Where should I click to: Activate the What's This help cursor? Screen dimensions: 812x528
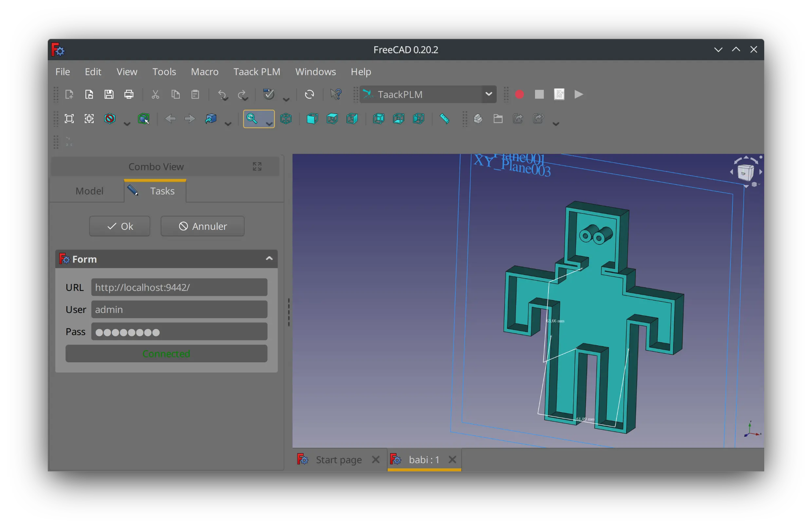336,94
